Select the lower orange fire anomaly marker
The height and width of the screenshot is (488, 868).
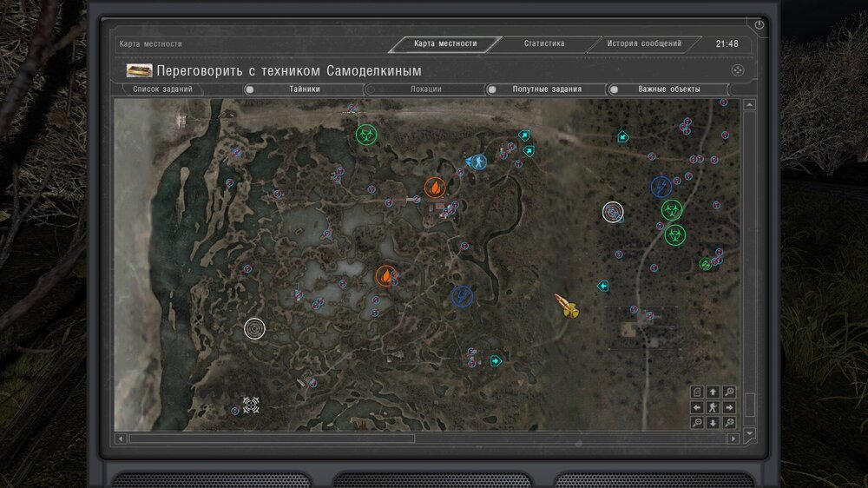tap(386, 276)
